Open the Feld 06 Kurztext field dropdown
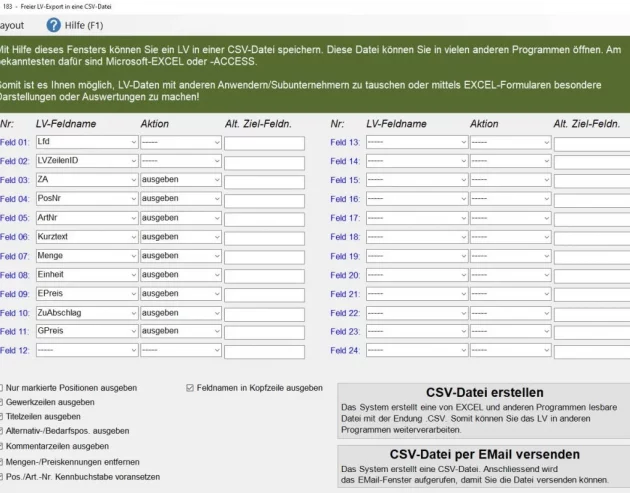630x493 pixels. (x=133, y=237)
